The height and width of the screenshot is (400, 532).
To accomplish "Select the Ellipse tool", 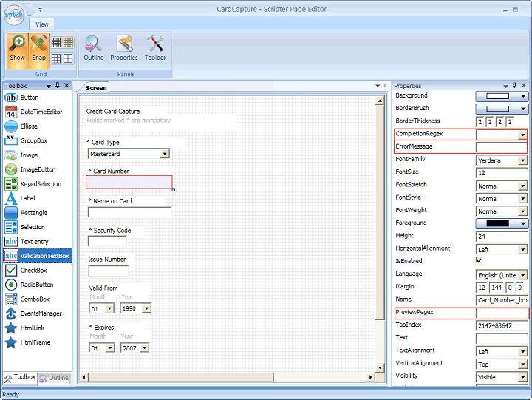I will coord(38,126).
